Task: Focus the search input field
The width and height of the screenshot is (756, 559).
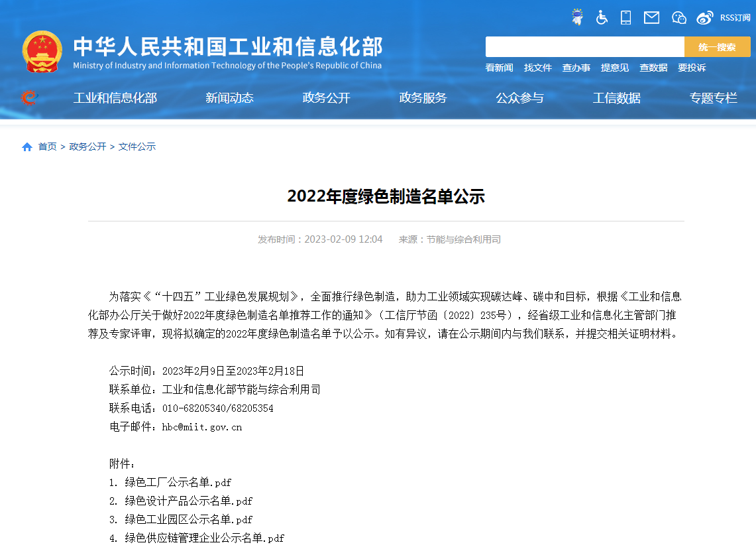Action: pos(585,47)
